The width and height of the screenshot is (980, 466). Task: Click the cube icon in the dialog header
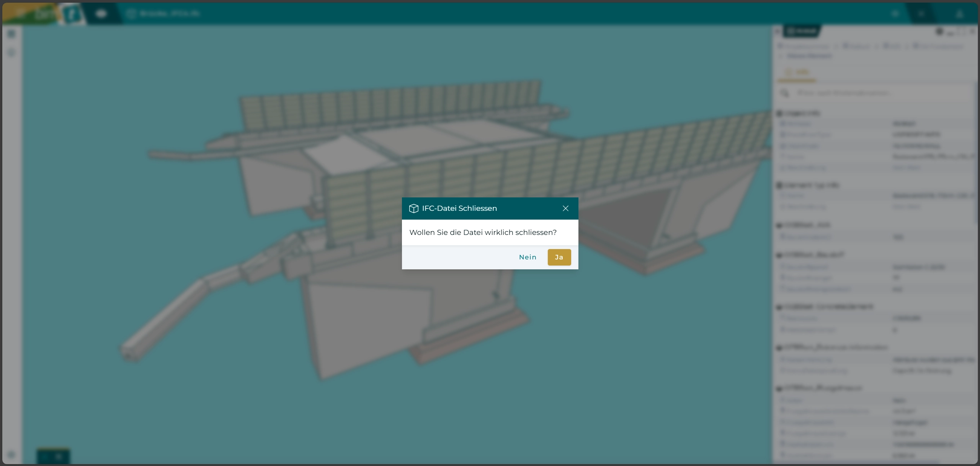pos(413,209)
